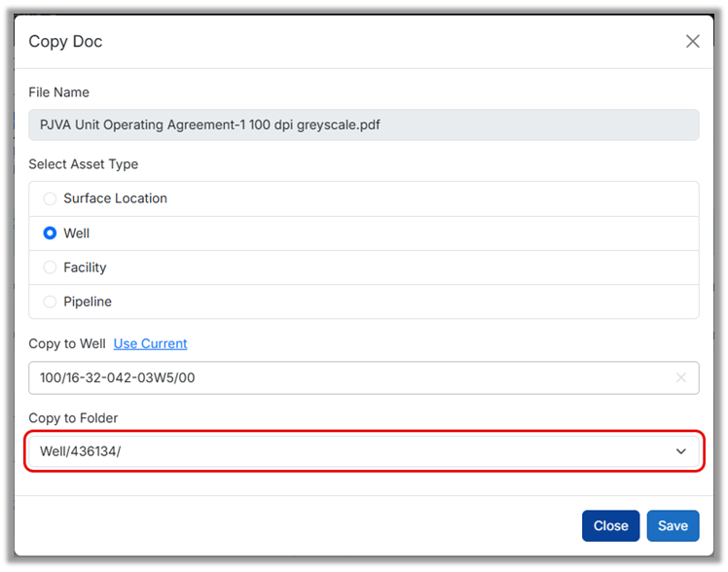Choose the Facility radio button
Screen dimensions: 728x572
(x=51, y=268)
